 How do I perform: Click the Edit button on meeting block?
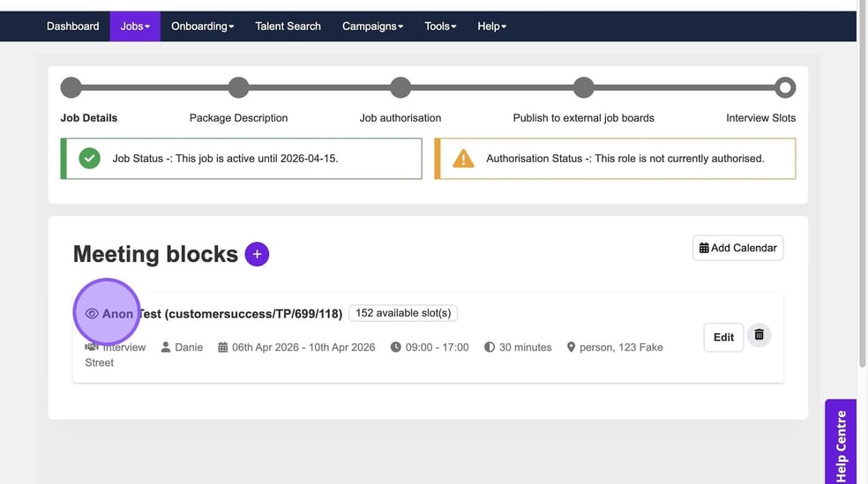pyautogui.click(x=723, y=337)
